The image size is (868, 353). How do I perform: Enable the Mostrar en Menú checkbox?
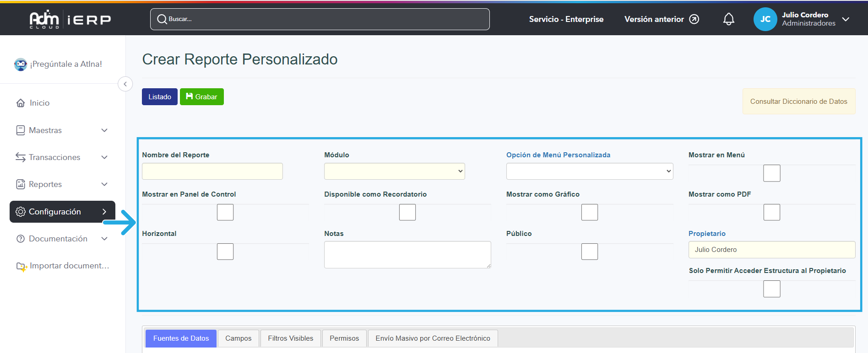[x=771, y=173]
